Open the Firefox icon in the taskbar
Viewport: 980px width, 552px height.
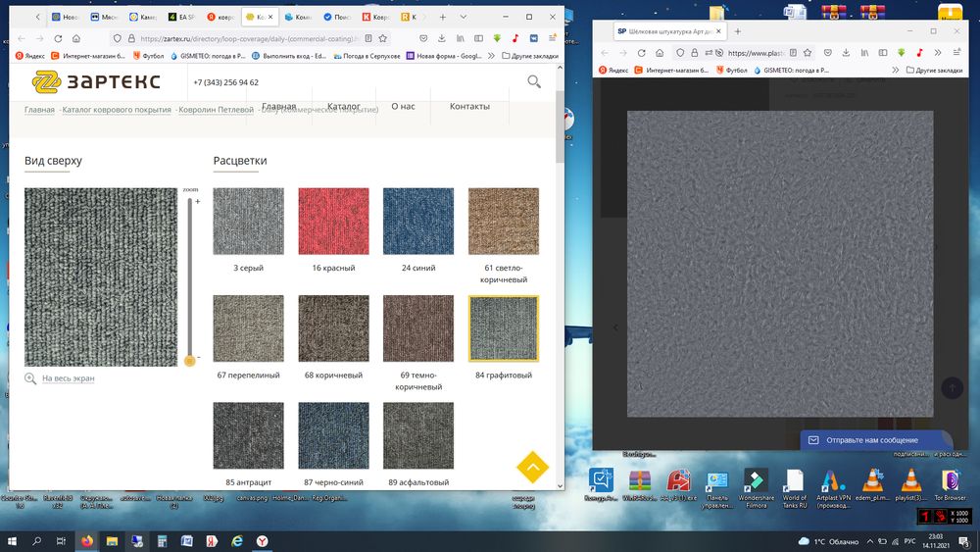pyautogui.click(x=85, y=541)
